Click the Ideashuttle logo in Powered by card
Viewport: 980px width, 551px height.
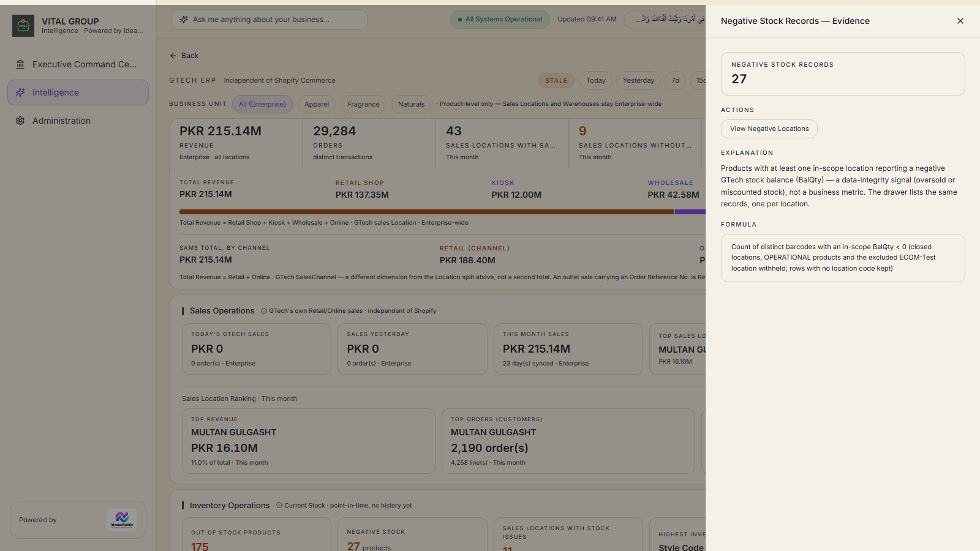[122, 520]
